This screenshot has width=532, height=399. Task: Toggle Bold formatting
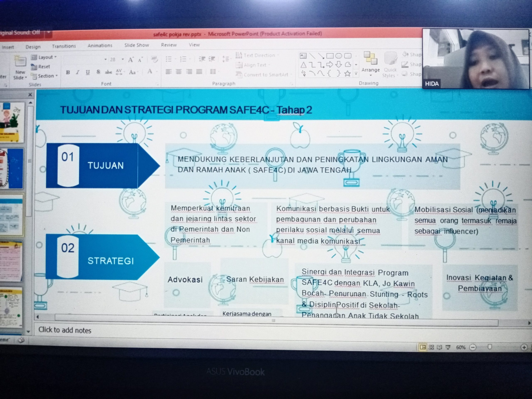point(68,72)
